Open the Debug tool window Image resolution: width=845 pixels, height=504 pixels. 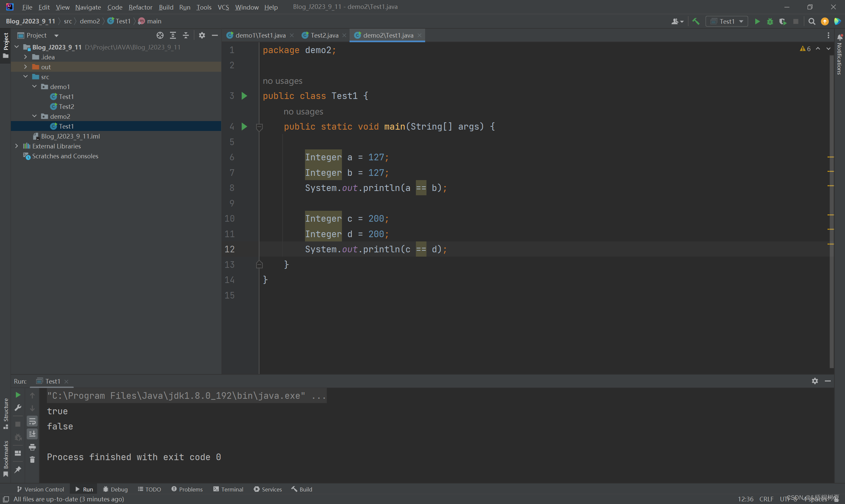(115, 489)
